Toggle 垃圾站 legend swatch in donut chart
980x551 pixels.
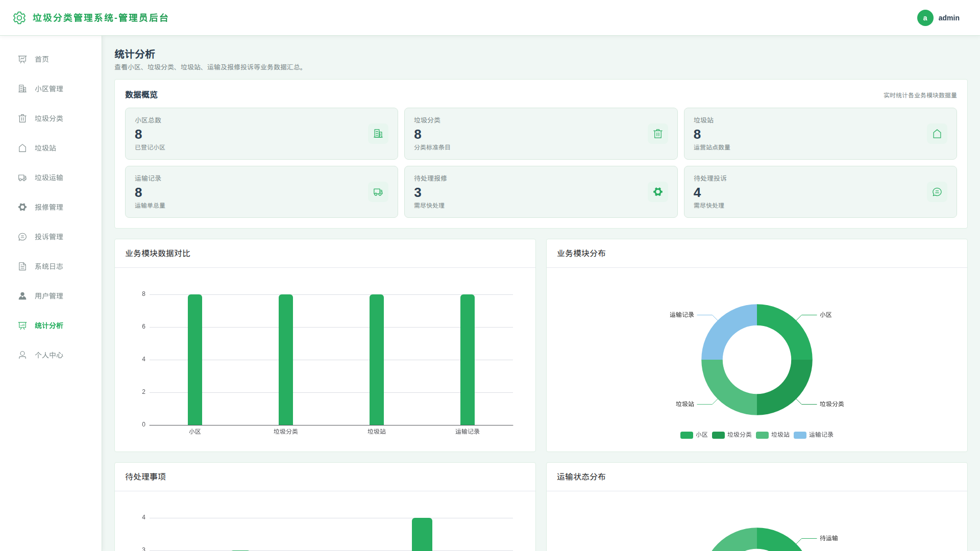762,435
